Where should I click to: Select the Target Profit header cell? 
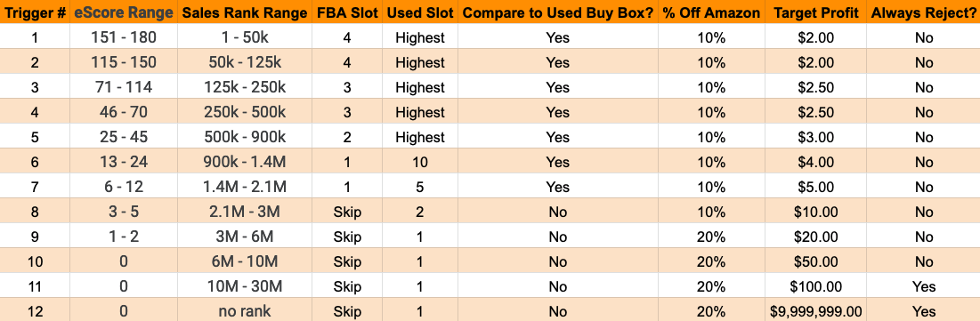click(815, 12)
